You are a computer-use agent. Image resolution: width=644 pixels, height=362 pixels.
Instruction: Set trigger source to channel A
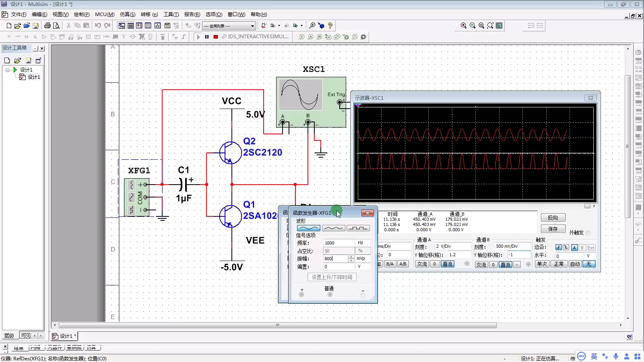[574, 247]
